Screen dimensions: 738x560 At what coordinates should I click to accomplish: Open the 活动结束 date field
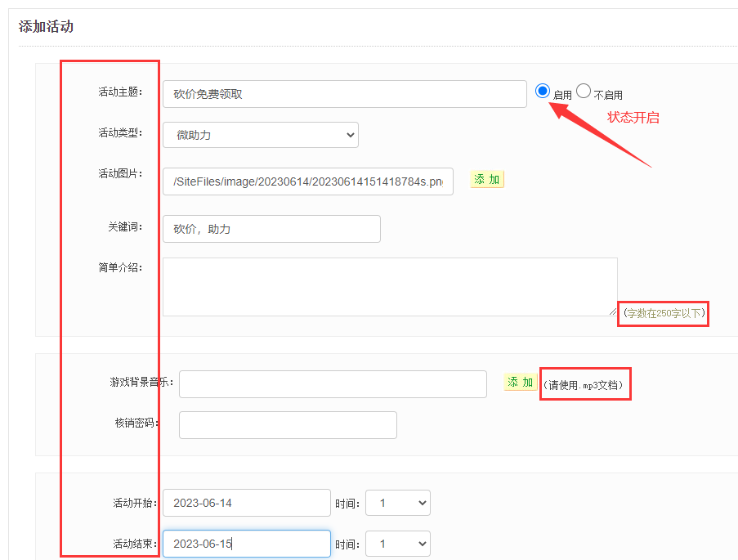[x=246, y=544]
